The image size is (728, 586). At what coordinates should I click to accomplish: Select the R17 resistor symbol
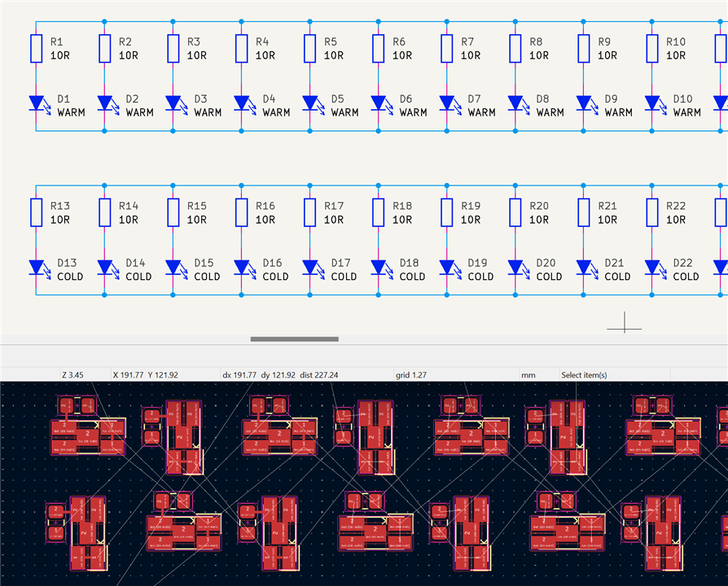[x=310, y=212]
